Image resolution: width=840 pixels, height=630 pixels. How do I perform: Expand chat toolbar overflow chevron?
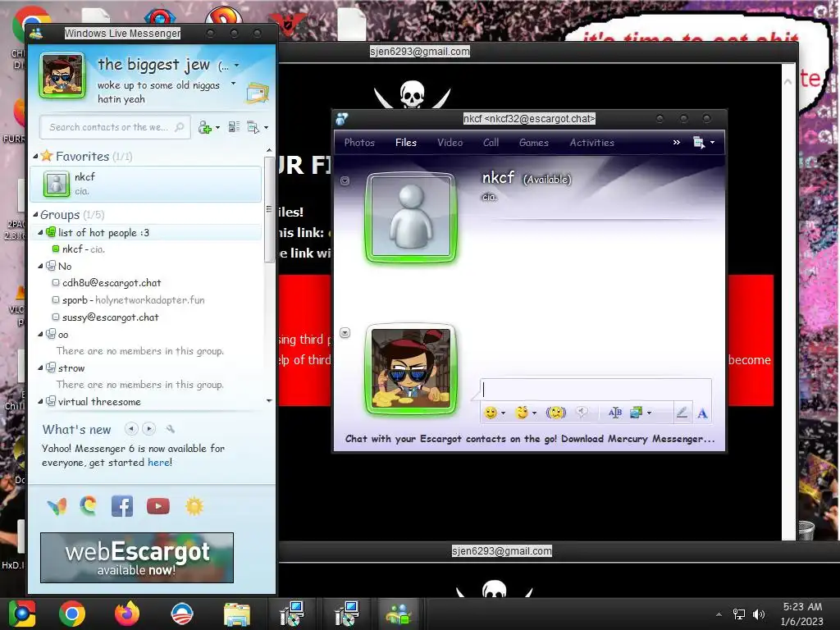click(x=677, y=143)
